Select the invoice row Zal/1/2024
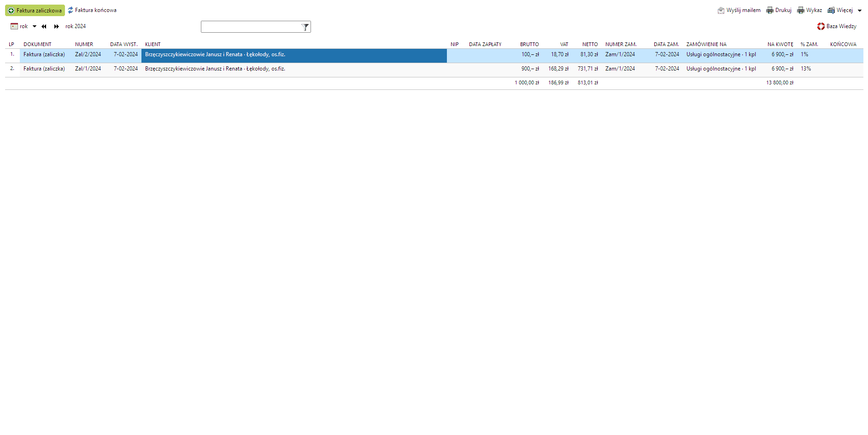The height and width of the screenshot is (435, 868). [88, 69]
